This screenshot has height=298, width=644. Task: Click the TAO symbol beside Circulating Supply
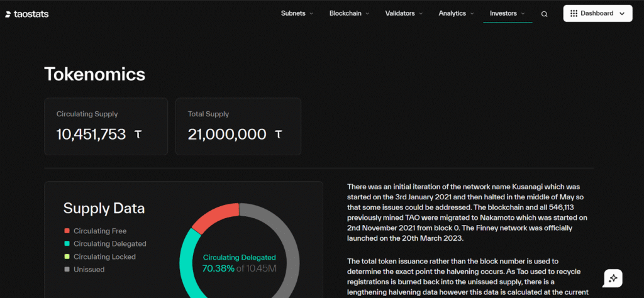pyautogui.click(x=138, y=135)
